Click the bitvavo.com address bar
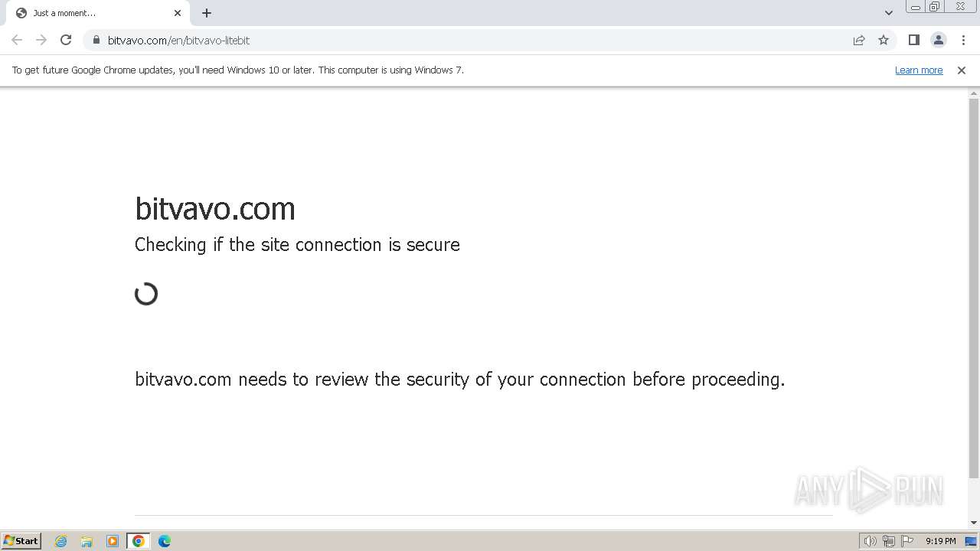The width and height of the screenshot is (980, 551). (x=459, y=40)
